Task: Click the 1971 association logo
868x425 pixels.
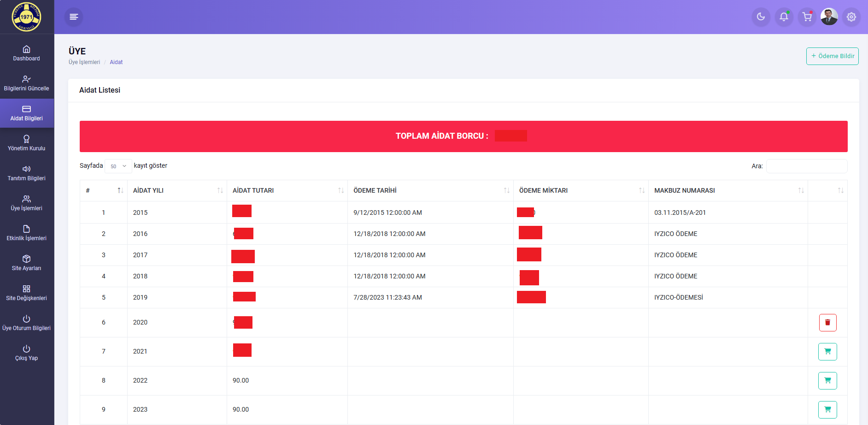Action: click(26, 17)
